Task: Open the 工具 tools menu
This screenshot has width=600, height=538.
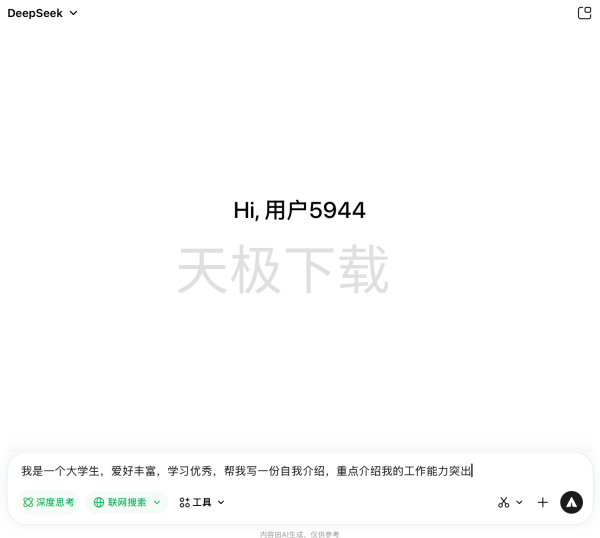Action: [202, 502]
